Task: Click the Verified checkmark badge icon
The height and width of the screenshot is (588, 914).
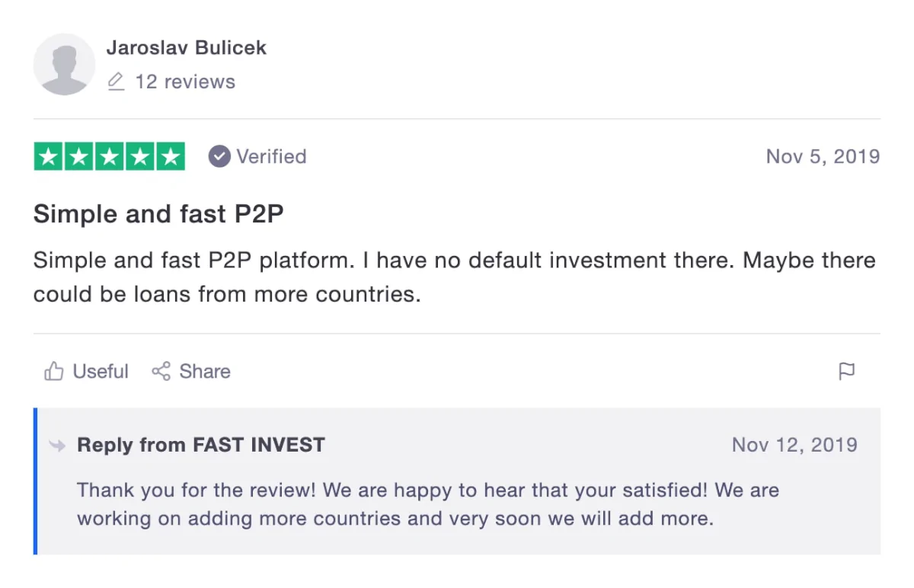Action: pos(219,157)
